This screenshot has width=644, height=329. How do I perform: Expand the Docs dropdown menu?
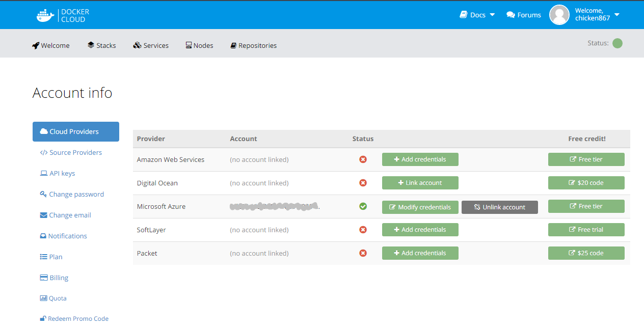[x=477, y=15]
